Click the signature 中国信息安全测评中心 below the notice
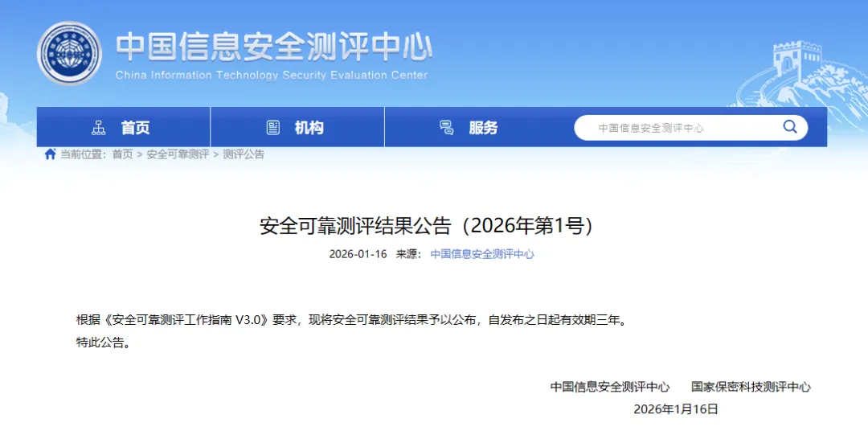This screenshot has height=435, width=868. 610,387
